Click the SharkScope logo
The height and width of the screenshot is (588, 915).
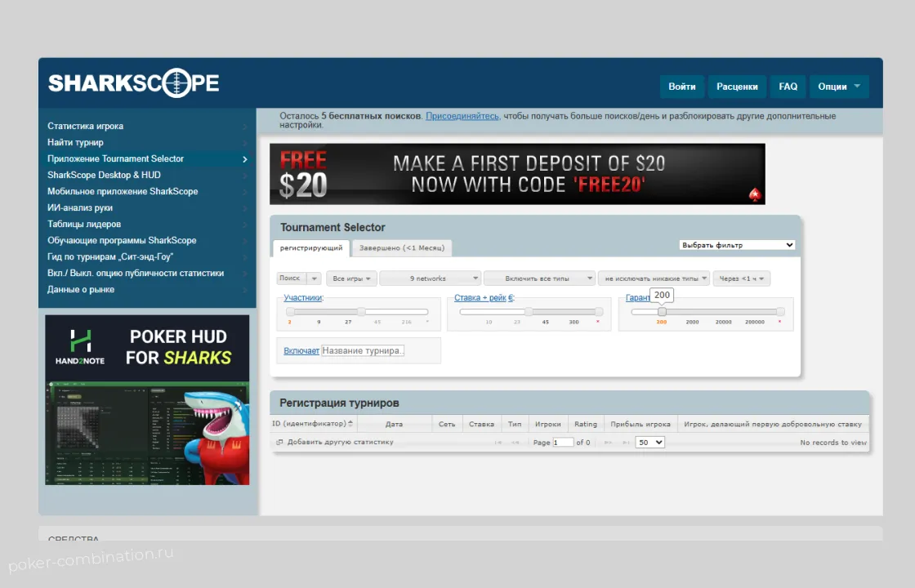[133, 83]
